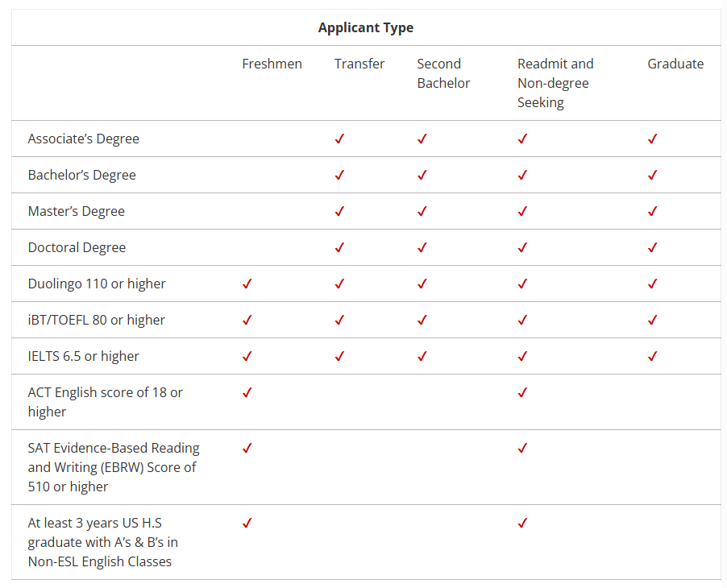
Task: Click the Applicant Type table heading
Action: click(x=366, y=27)
